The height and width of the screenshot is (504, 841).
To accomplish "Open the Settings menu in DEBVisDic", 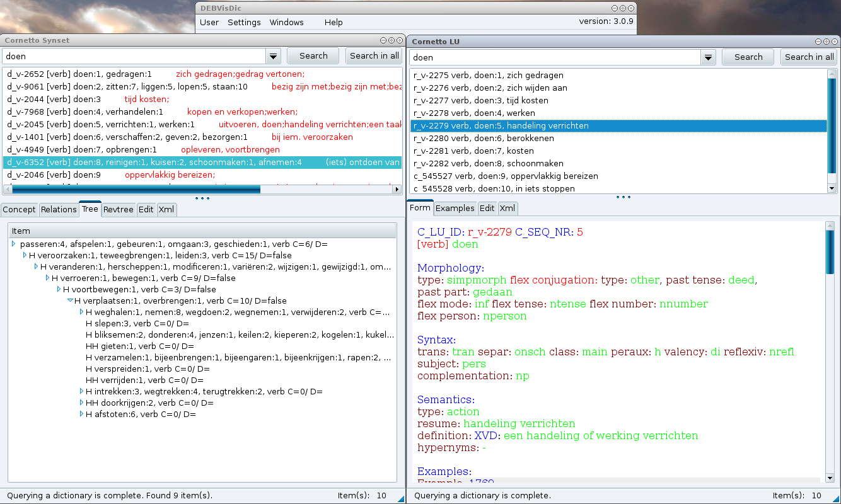I will (244, 22).
